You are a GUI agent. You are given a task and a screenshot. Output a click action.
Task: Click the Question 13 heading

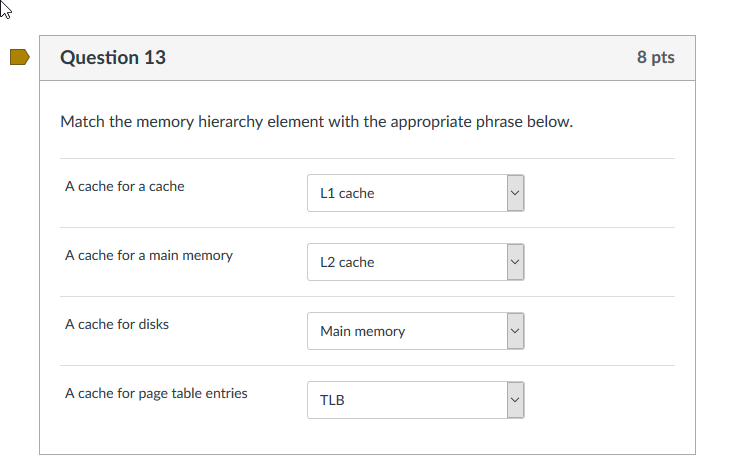(113, 58)
